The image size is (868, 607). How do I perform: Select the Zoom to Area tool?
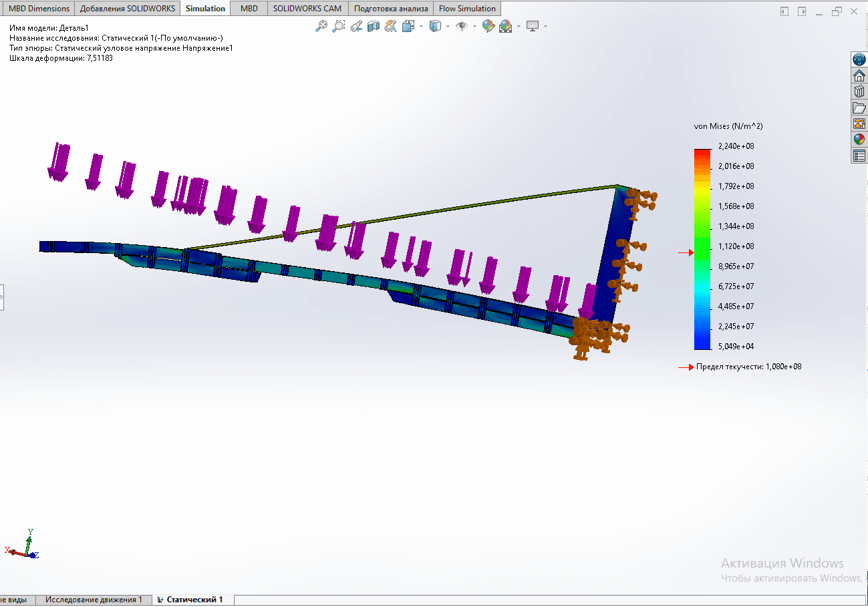[x=339, y=26]
